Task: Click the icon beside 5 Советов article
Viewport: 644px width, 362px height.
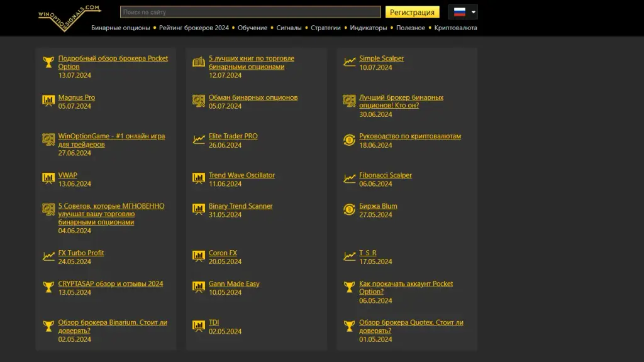Action: click(x=48, y=209)
